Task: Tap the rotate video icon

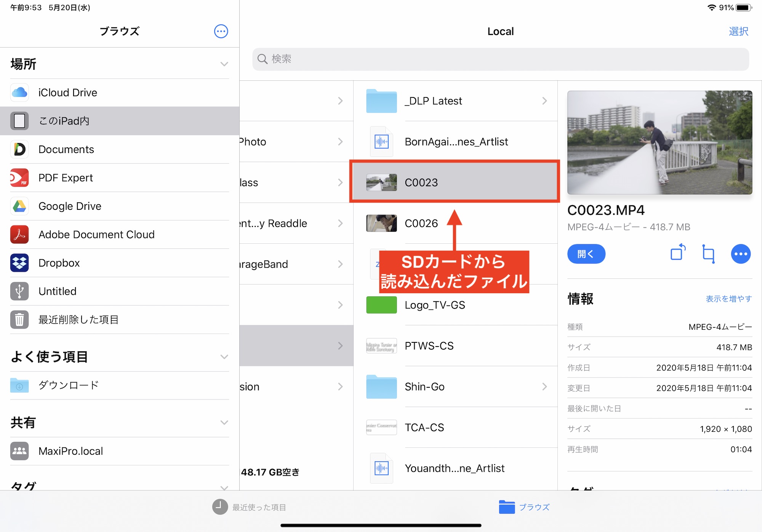Action: point(678,253)
